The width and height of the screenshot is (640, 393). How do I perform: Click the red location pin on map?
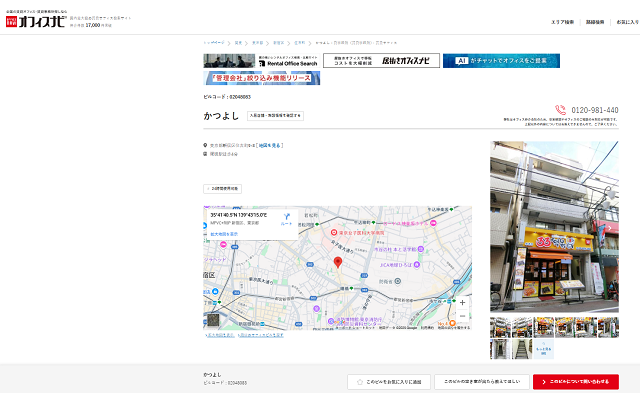pyautogui.click(x=338, y=262)
